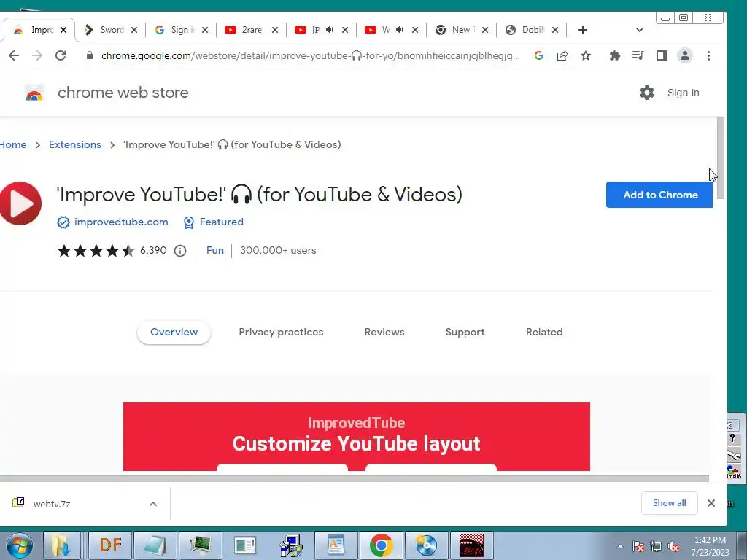
Task: Go back with the browser back arrow
Action: coord(14,55)
